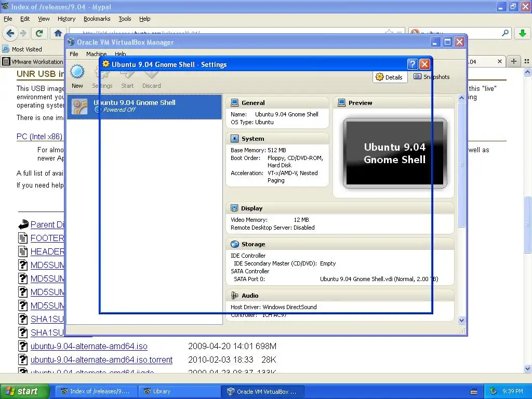
Task: Click the safely-remove-hardware tray icon
Action: click(494, 391)
